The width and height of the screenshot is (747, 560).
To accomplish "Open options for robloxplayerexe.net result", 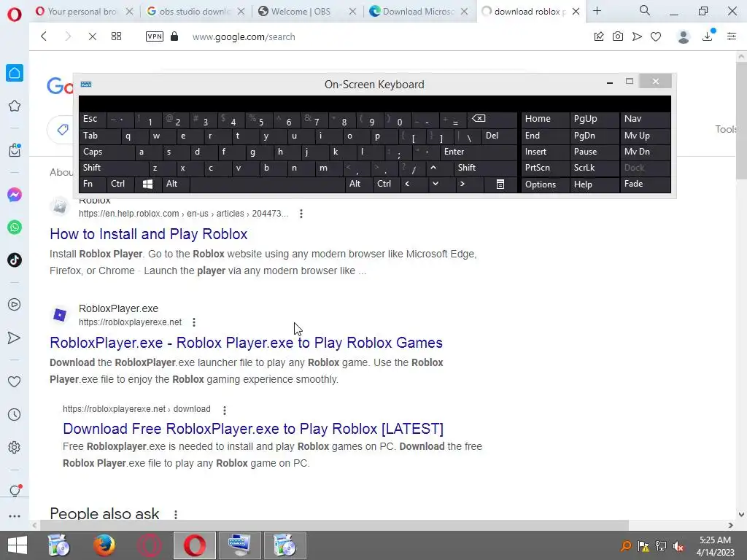I will point(194,322).
